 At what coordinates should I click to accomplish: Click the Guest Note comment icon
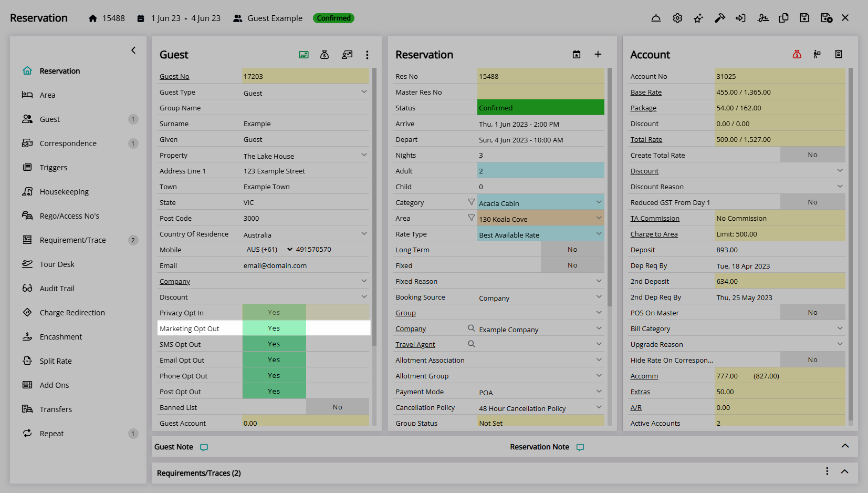point(204,447)
